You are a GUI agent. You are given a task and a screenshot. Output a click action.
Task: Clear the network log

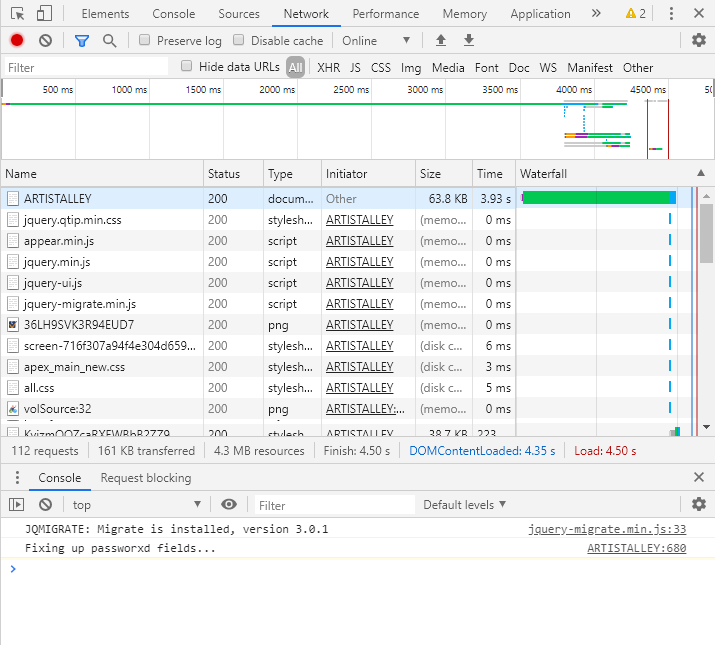[45, 40]
